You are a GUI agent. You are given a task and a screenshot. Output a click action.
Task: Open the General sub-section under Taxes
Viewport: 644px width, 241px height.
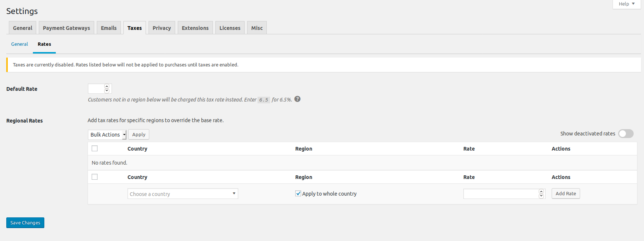pyautogui.click(x=20, y=44)
